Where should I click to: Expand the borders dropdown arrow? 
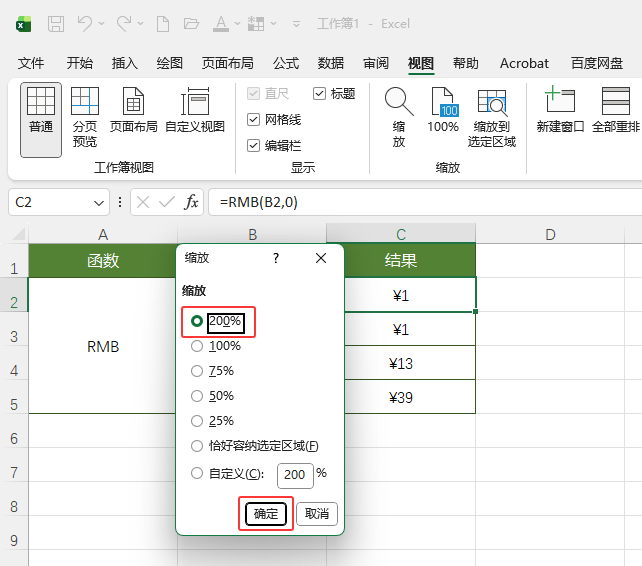pos(274,24)
